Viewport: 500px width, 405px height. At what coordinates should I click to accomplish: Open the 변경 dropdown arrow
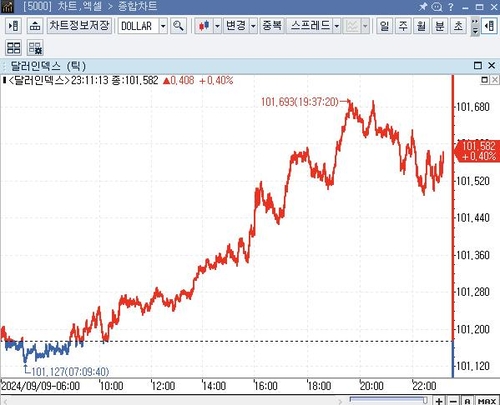tap(253, 26)
